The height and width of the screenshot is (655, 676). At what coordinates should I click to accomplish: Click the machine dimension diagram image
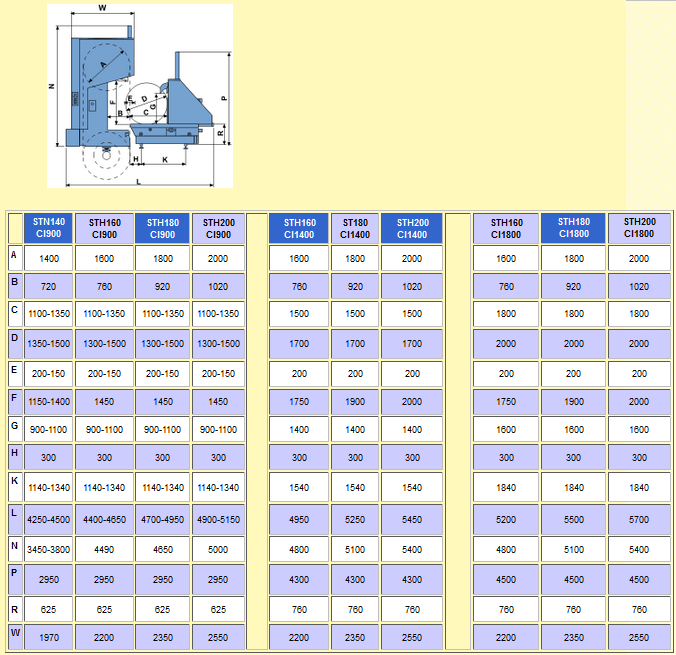(139, 95)
